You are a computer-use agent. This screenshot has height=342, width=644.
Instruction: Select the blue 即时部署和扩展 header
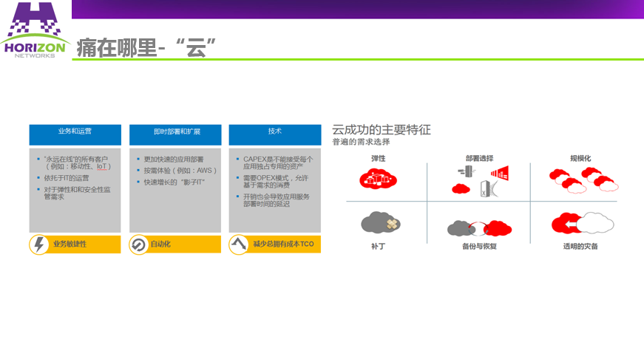coord(175,134)
